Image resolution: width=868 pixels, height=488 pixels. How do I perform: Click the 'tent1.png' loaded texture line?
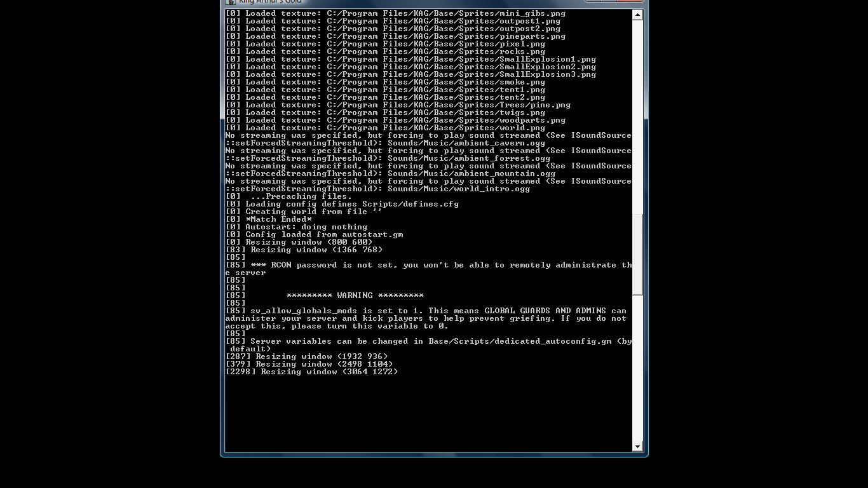point(385,90)
